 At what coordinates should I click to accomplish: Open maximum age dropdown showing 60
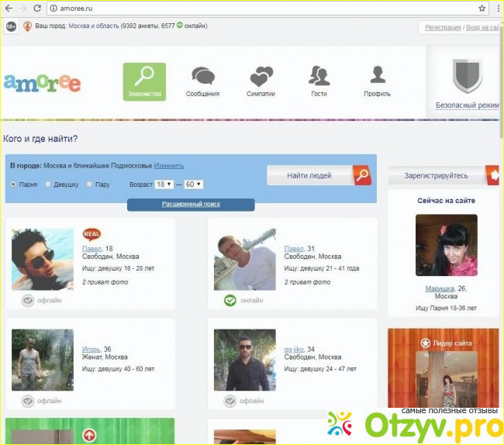pos(194,185)
